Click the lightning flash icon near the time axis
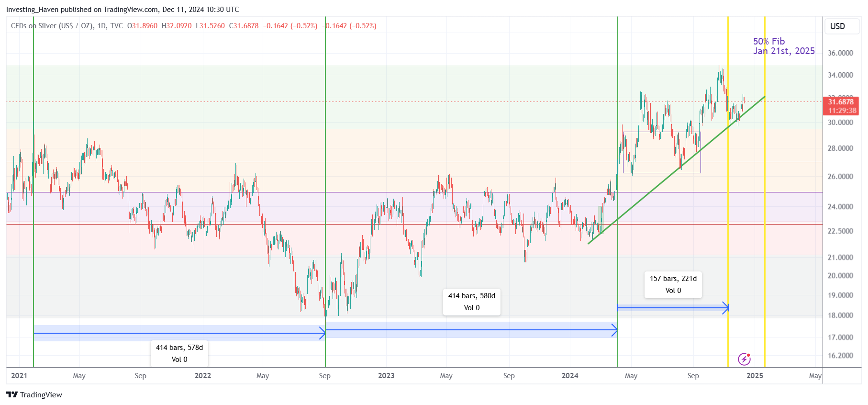 click(744, 359)
